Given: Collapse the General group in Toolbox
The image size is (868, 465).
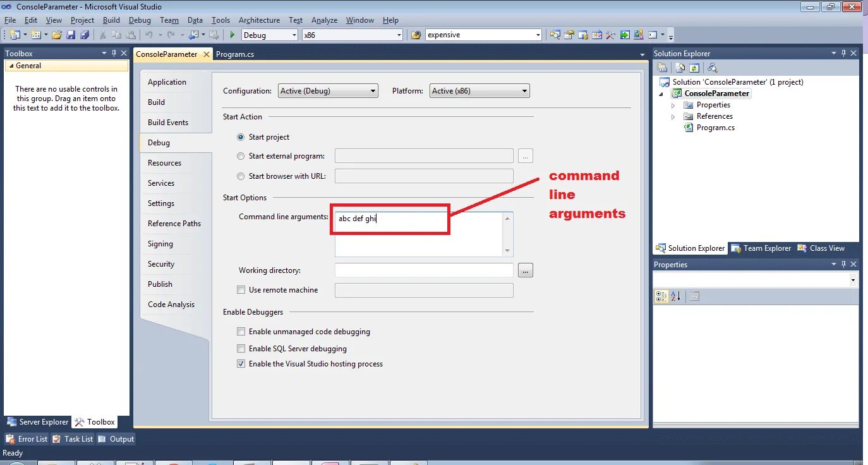Looking at the screenshot, I should pyautogui.click(x=11, y=66).
